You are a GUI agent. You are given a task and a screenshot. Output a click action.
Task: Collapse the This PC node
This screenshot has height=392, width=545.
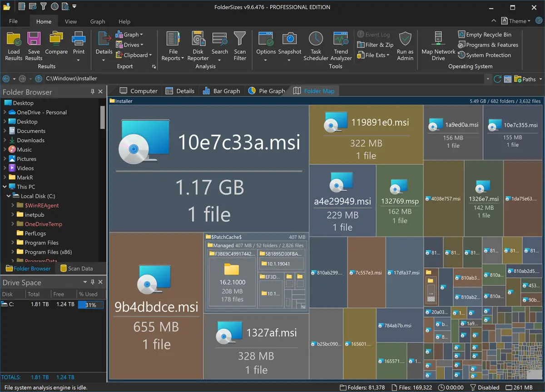coord(5,187)
